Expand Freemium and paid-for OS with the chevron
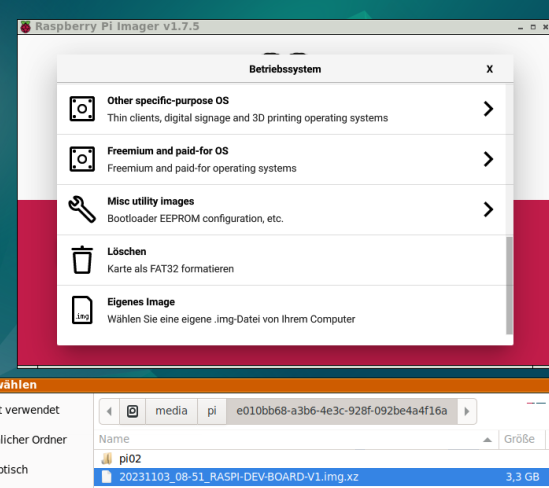The height and width of the screenshot is (488, 549). click(x=488, y=159)
